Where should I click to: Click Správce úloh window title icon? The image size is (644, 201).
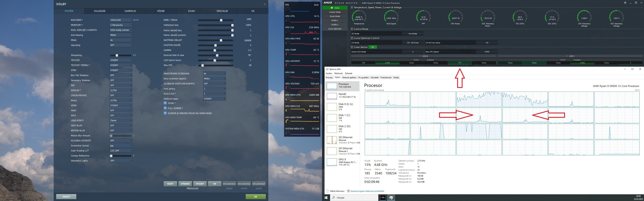pos(327,69)
